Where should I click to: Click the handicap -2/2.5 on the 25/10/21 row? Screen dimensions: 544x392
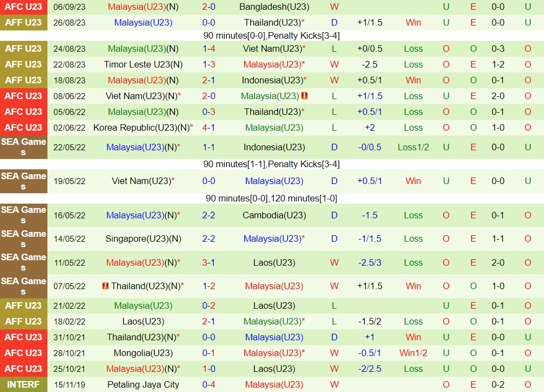370,369
